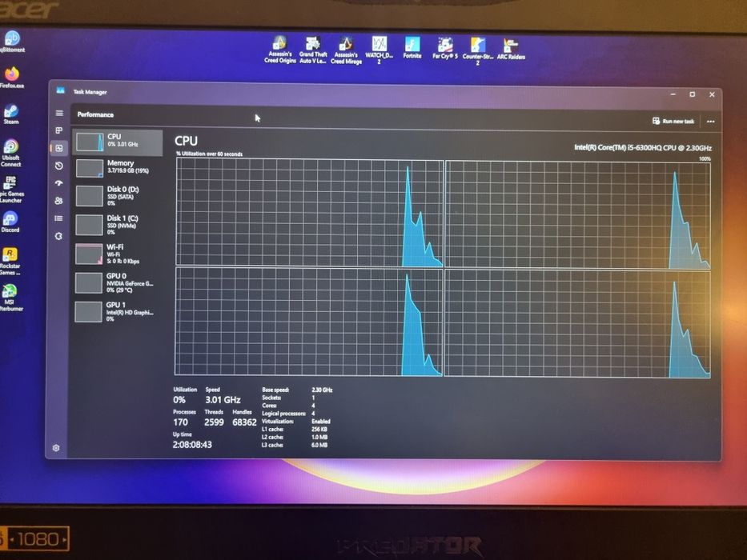Open WATCH_DOGS 2 desktop shortcut
The image size is (747, 560).
[x=380, y=50]
